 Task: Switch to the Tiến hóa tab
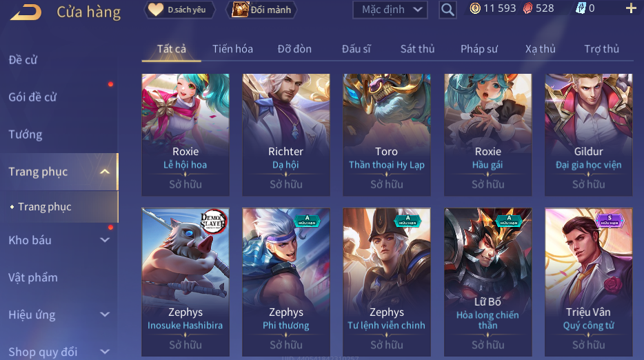pos(232,49)
